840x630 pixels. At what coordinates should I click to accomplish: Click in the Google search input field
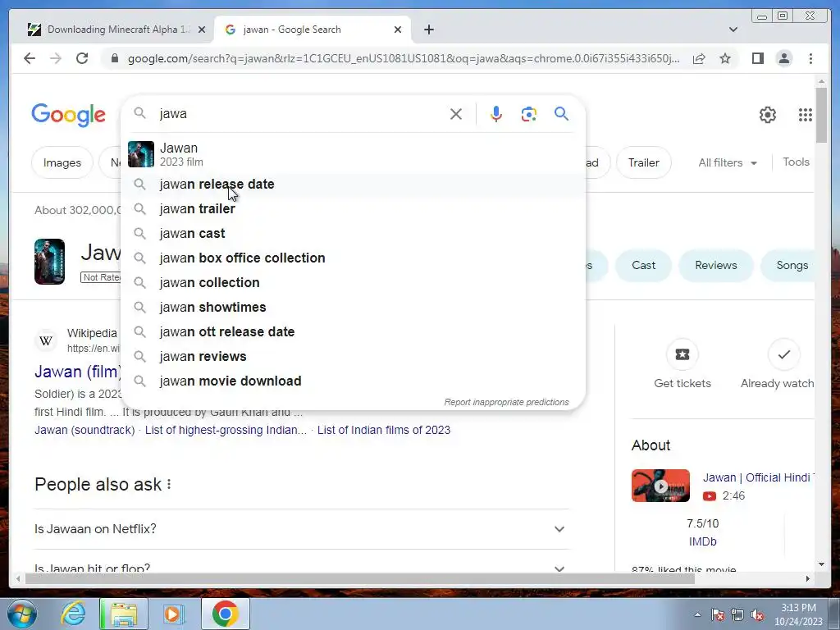pyautogui.click(x=300, y=113)
